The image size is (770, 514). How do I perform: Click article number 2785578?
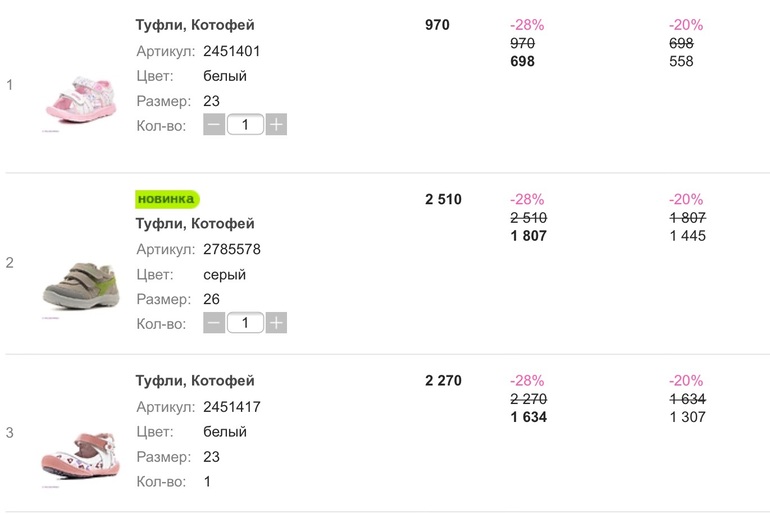pos(232,249)
